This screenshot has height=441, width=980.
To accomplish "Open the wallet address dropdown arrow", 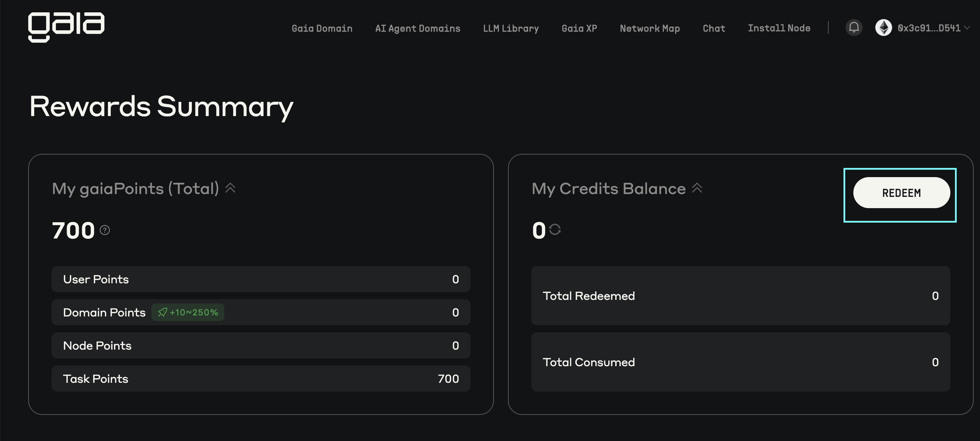I will (967, 28).
